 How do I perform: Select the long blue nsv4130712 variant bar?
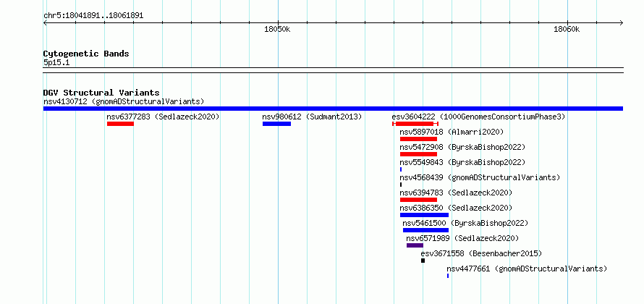tap(333, 109)
